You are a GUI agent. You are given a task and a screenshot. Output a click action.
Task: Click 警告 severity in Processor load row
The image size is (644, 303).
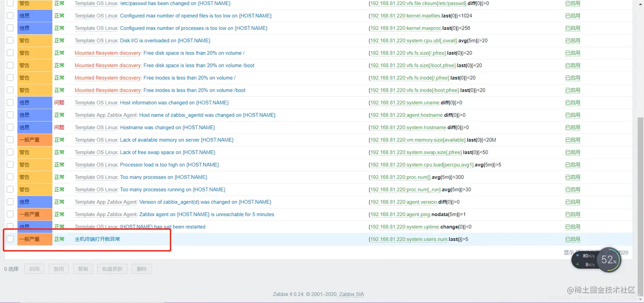tap(34, 164)
